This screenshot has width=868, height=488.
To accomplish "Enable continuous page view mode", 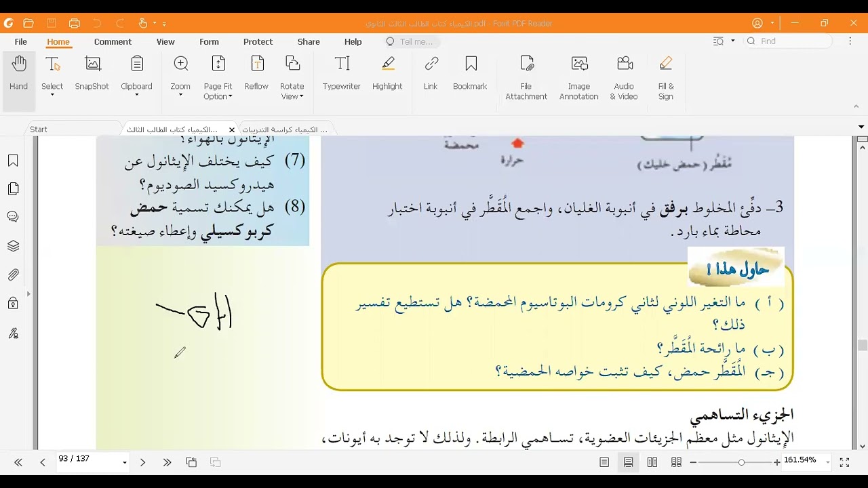I will pyautogui.click(x=629, y=462).
